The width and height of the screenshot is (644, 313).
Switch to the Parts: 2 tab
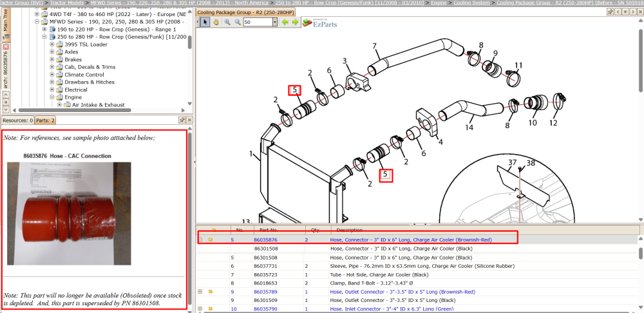[45, 120]
